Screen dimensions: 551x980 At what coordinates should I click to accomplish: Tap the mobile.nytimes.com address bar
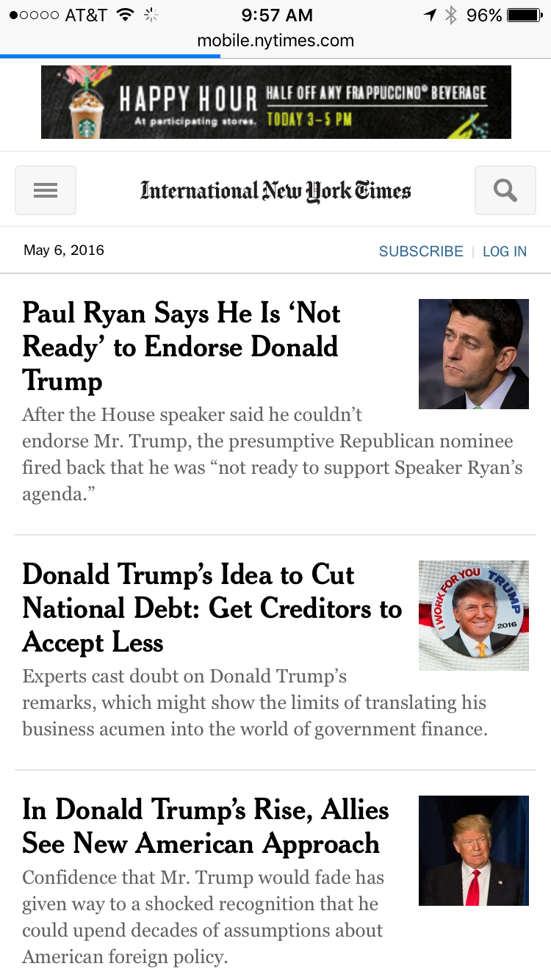[275, 40]
